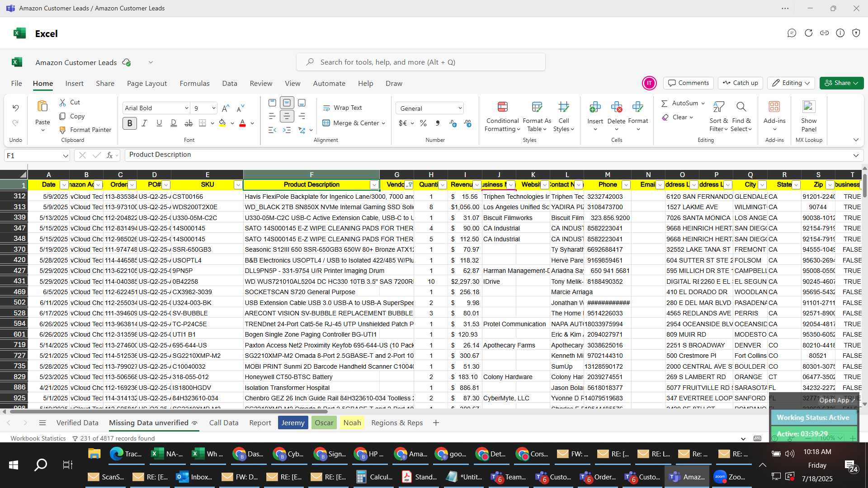Open the Add-ins icon

774,107
